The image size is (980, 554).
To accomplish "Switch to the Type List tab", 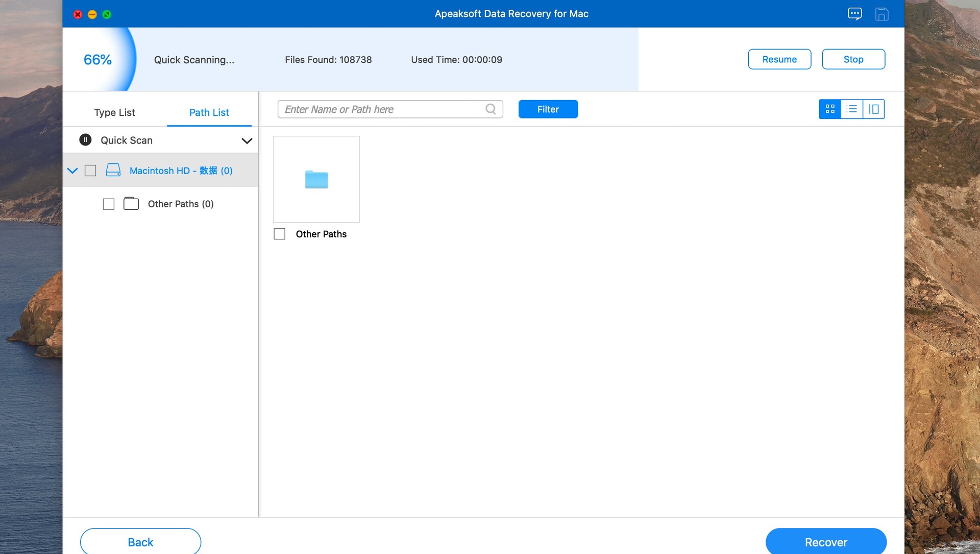I will [114, 112].
